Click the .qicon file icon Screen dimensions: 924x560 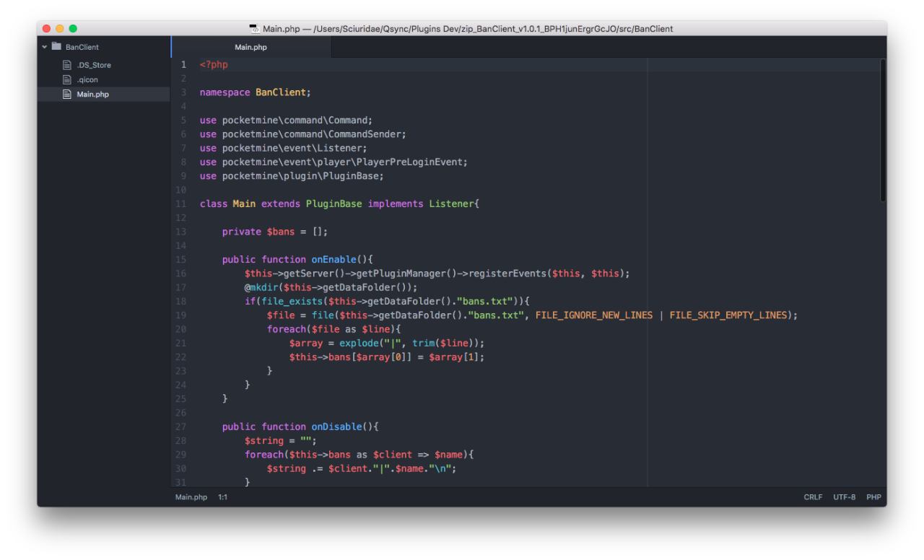[66, 79]
